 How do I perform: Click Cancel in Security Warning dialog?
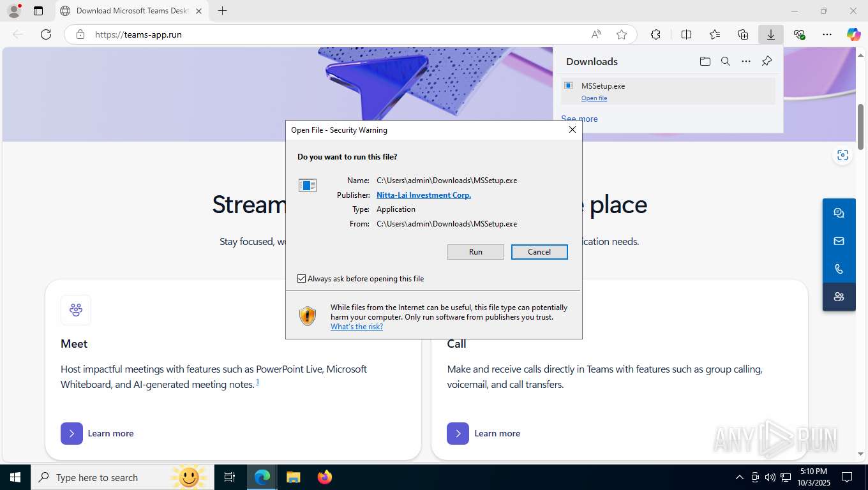pyautogui.click(x=539, y=252)
